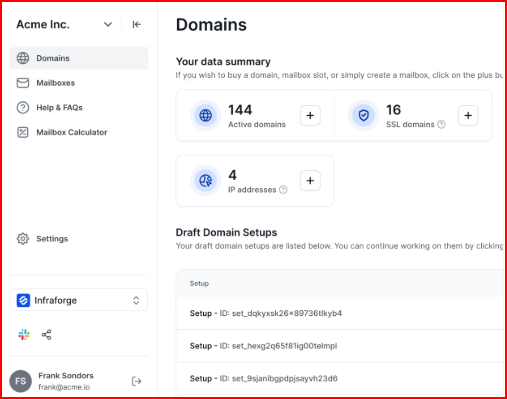Open Domains in the sidebar
This screenshot has width=507, height=399.
[79, 58]
